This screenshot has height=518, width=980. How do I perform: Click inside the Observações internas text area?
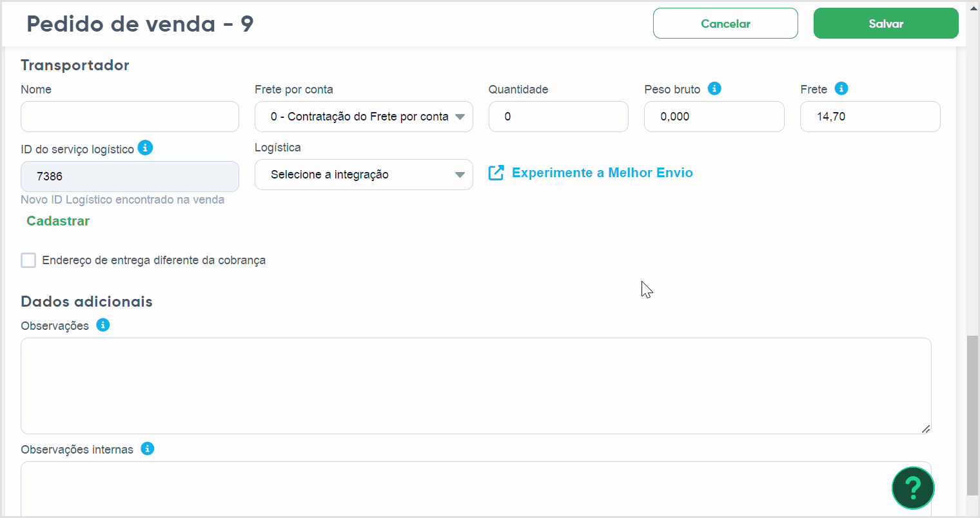point(476,488)
